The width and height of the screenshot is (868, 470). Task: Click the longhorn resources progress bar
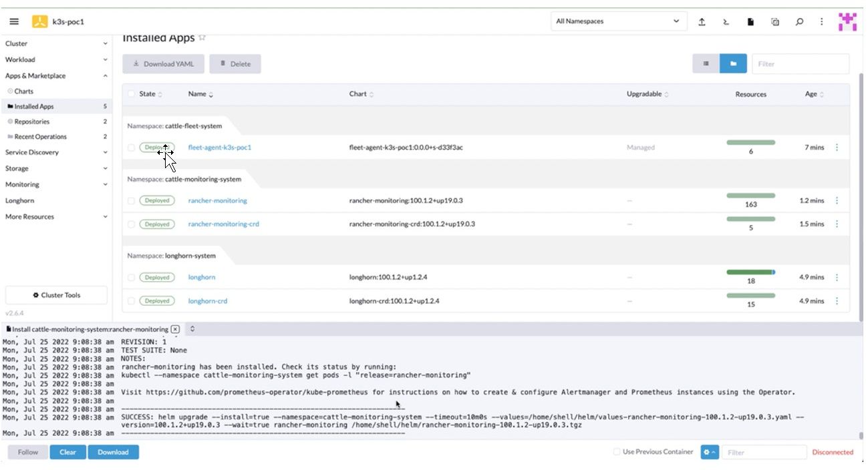pyautogui.click(x=750, y=272)
